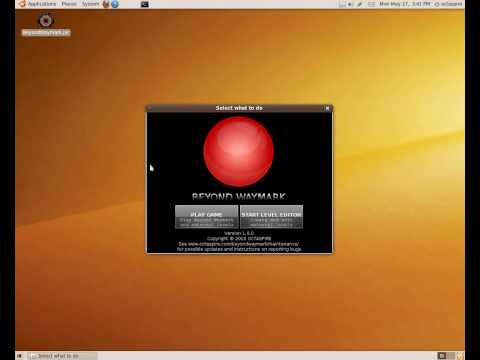This screenshot has height=360, width=480.
Task: Launch Firefox from the top panel
Action: point(106,4)
